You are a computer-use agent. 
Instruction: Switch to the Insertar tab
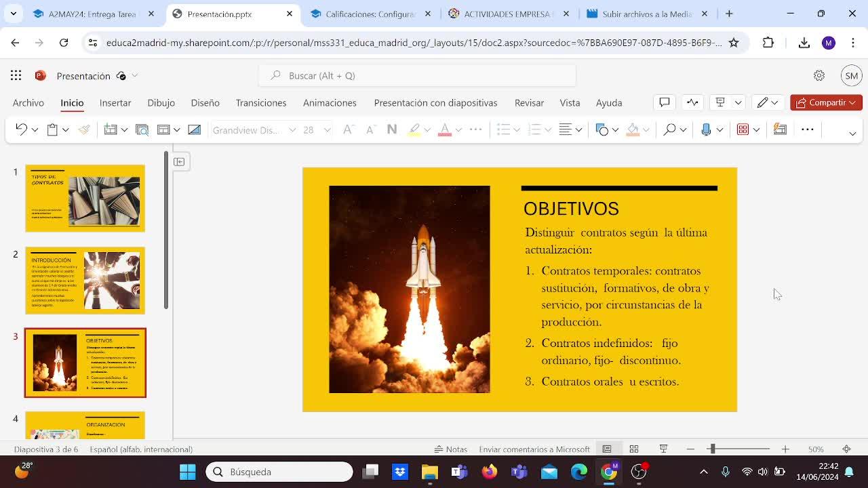(115, 102)
